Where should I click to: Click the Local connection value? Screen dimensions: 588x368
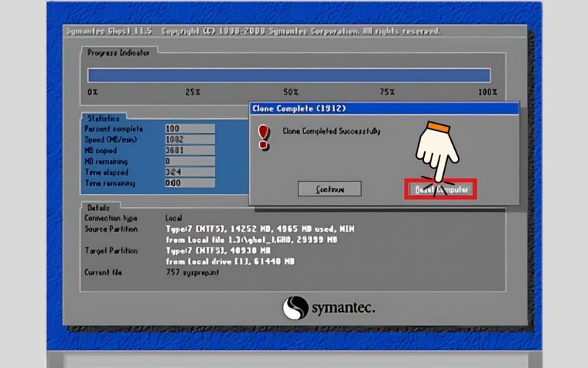[x=173, y=218]
